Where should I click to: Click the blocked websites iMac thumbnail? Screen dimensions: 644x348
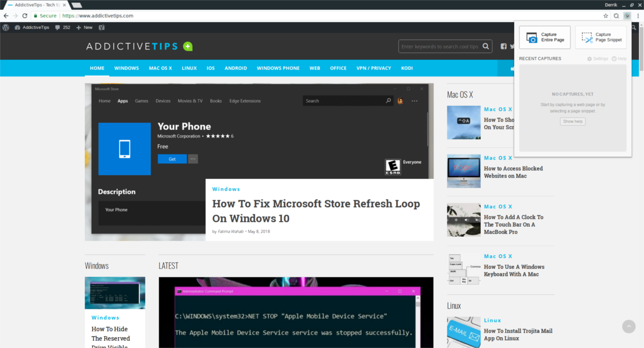[x=464, y=171]
